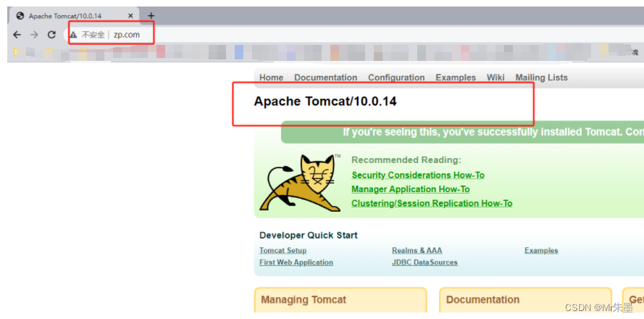Open Security Considerations How-To link
Viewport: 644px width, 319px height.
pos(418,175)
